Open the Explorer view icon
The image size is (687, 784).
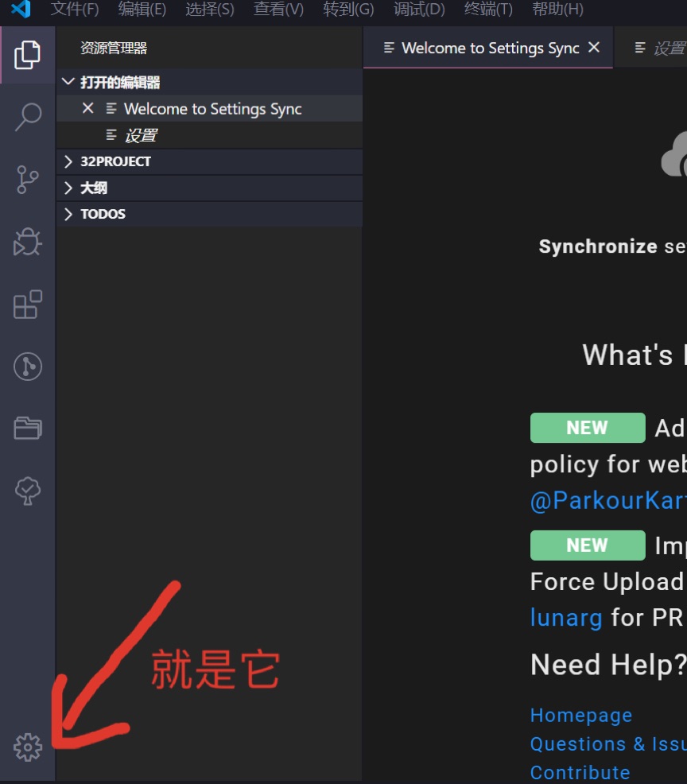[28, 53]
